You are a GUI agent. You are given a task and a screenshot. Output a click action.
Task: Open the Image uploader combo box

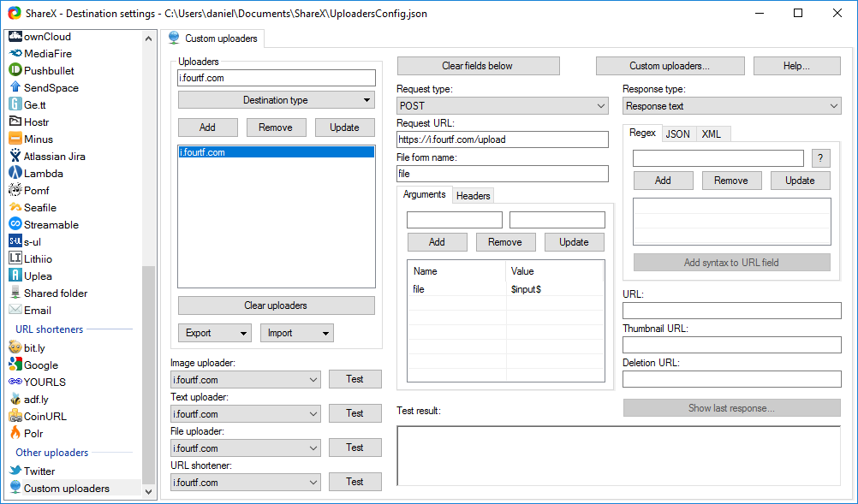coord(246,379)
